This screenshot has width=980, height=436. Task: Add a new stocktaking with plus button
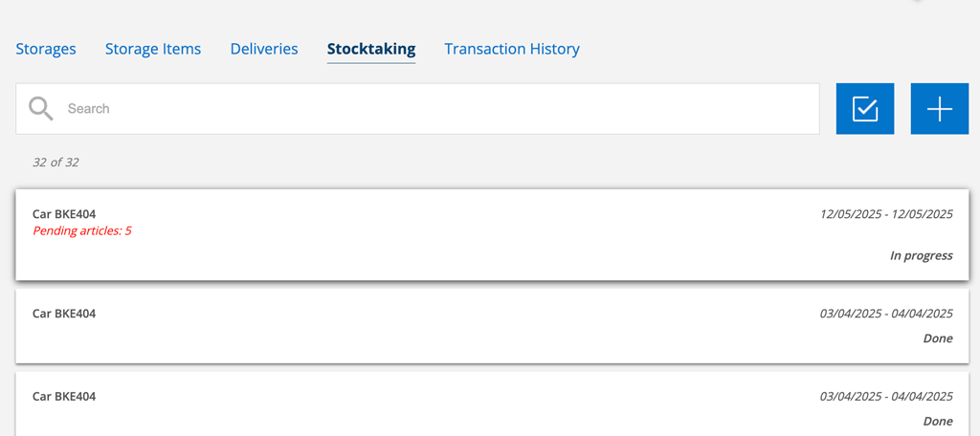940,109
